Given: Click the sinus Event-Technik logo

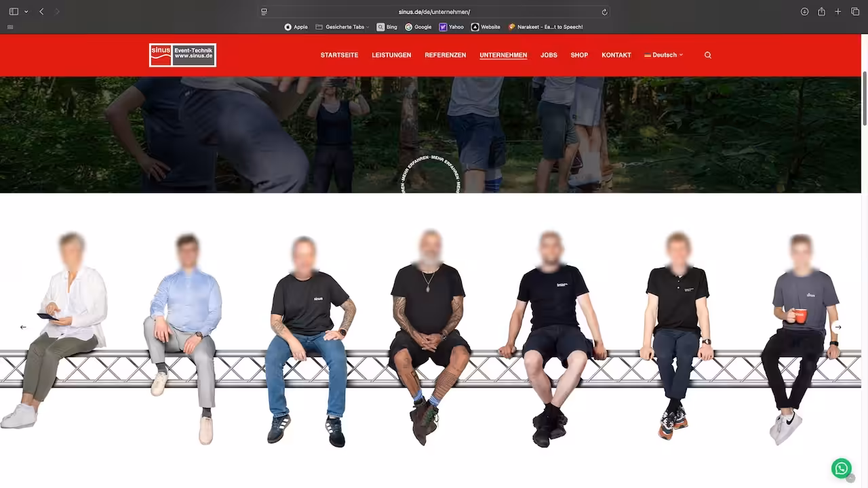Looking at the screenshot, I should click(182, 55).
